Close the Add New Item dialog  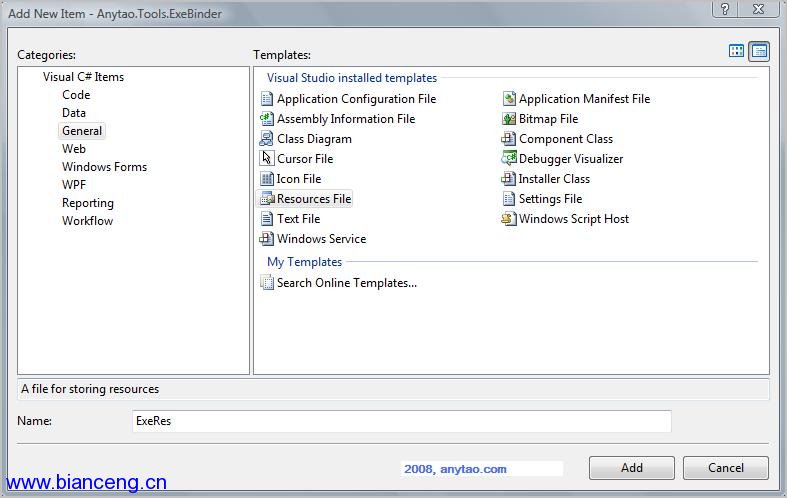click(x=759, y=9)
